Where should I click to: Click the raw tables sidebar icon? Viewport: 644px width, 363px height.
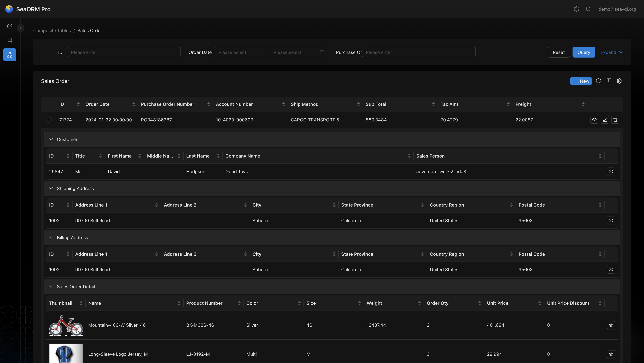click(10, 40)
